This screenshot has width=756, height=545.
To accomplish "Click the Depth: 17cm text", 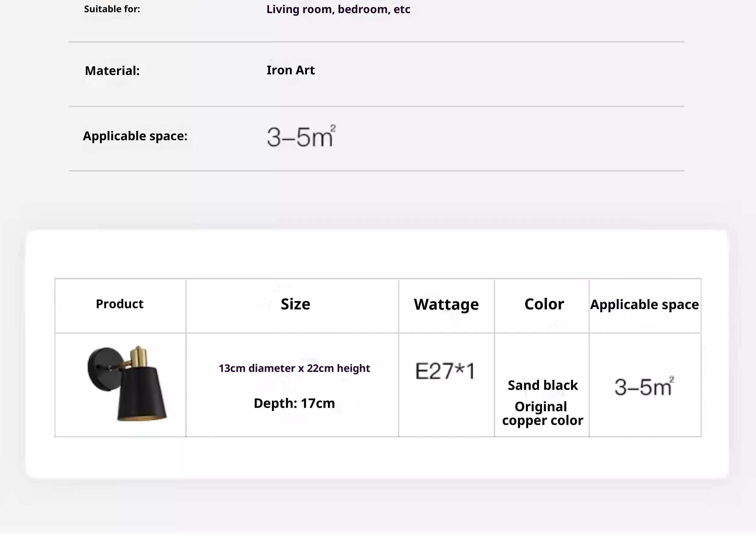I will point(294,403).
